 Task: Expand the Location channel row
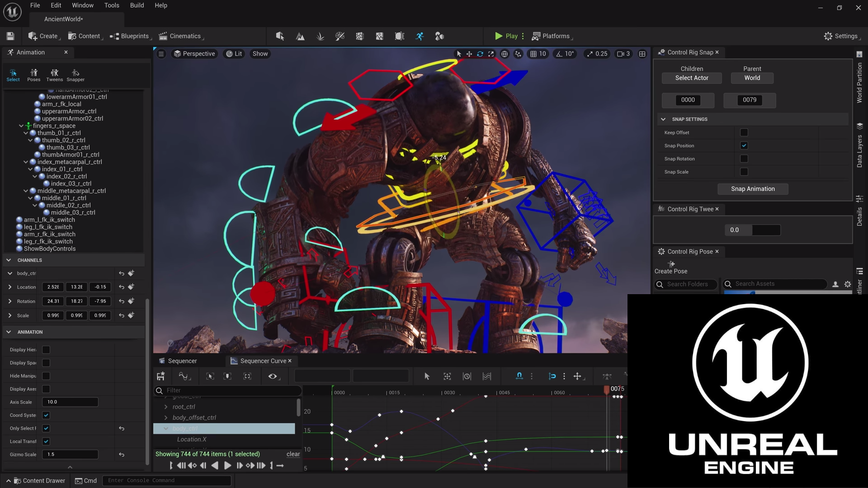point(10,287)
